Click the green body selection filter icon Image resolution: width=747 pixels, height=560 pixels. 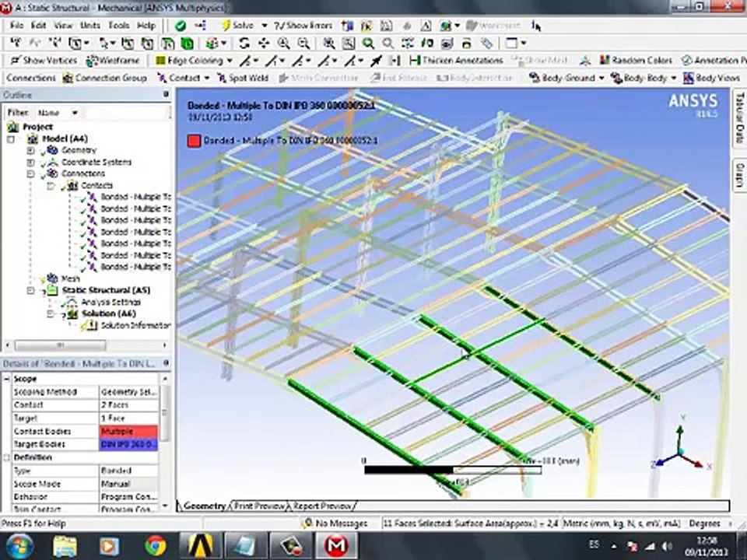coord(187,44)
